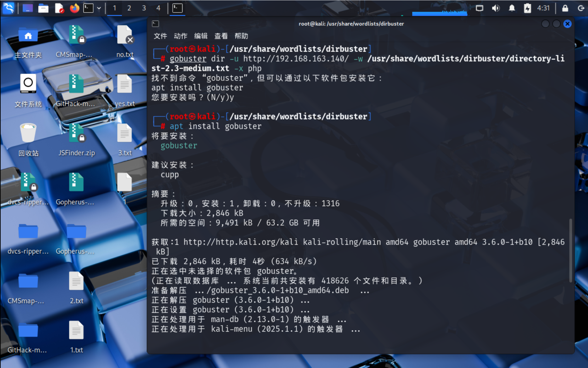588x368 pixels.
Task: Click the log out icon in the panel
Action: point(581,8)
